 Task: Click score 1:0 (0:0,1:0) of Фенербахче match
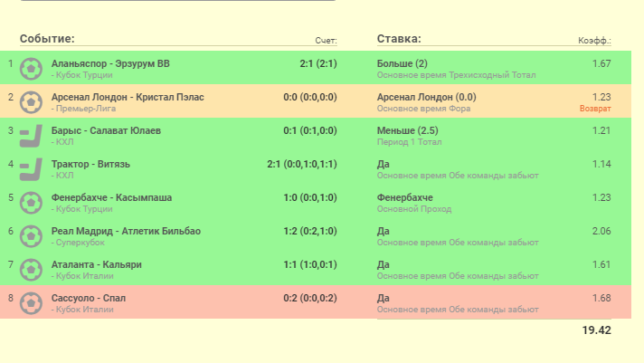click(310, 197)
